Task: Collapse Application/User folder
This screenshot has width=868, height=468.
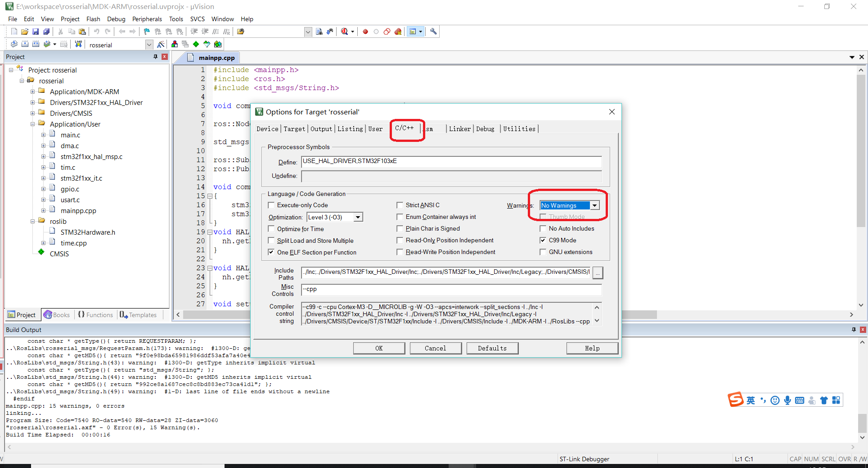Action: tap(32, 124)
